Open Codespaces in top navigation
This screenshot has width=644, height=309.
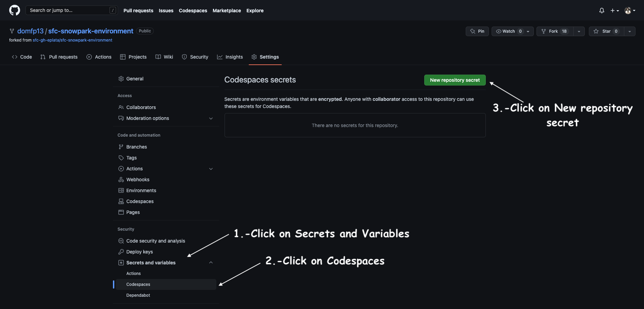[x=193, y=11]
